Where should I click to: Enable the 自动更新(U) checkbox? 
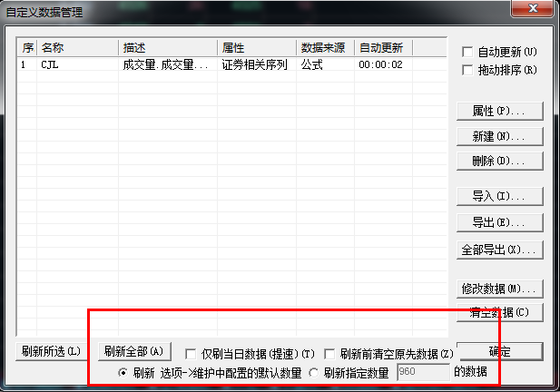(467, 52)
